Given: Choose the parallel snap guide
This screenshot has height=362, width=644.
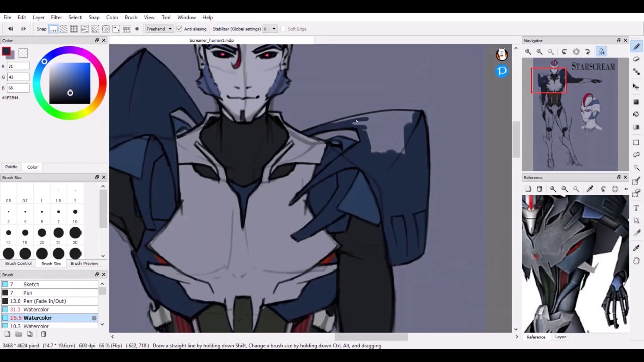Looking at the screenshot, I should point(63,29).
